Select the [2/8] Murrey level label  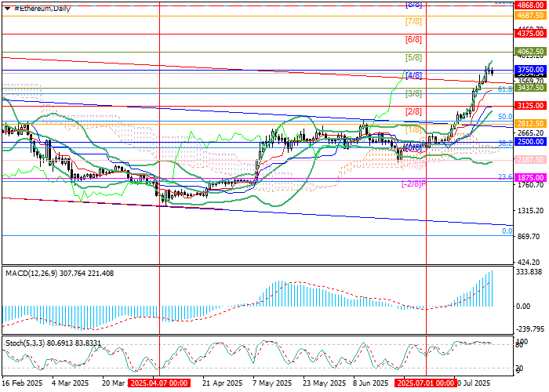point(413,111)
